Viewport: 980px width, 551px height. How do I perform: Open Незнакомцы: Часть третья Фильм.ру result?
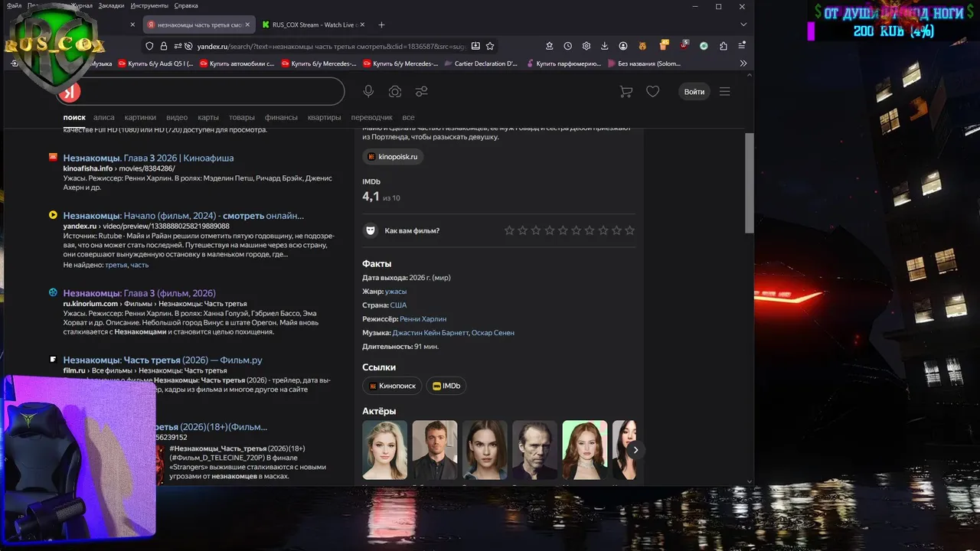tap(163, 360)
